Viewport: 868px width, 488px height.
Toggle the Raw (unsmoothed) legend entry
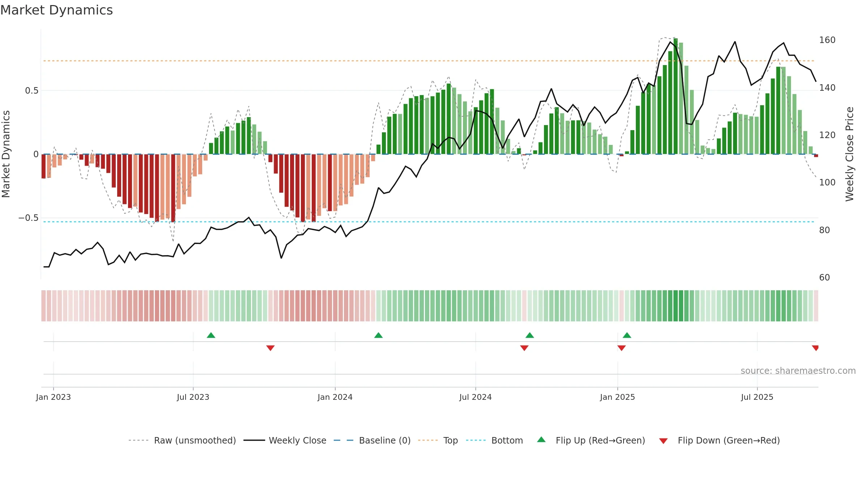click(182, 440)
